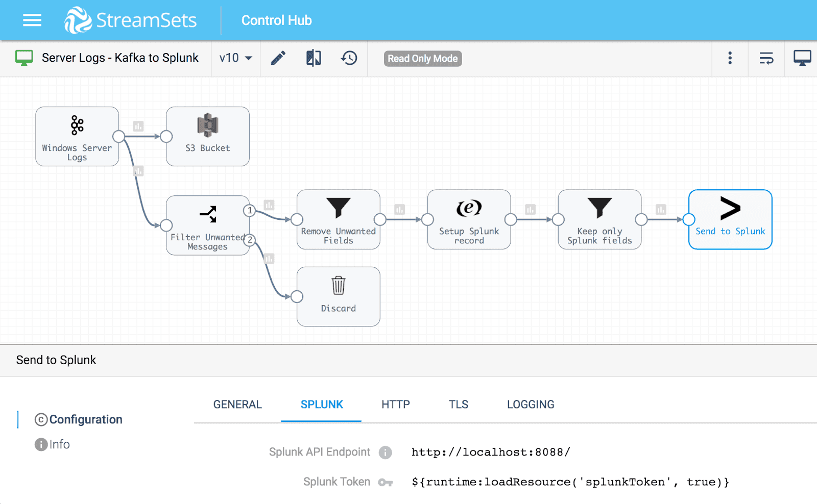Open the StreamSets hamburger menu
The width and height of the screenshot is (817, 504).
pos(32,20)
